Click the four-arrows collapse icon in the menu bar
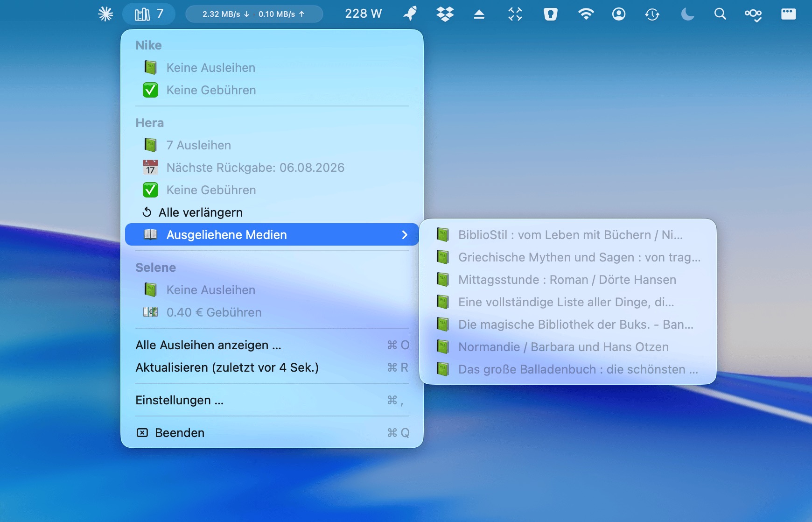The height and width of the screenshot is (522, 812). (515, 14)
